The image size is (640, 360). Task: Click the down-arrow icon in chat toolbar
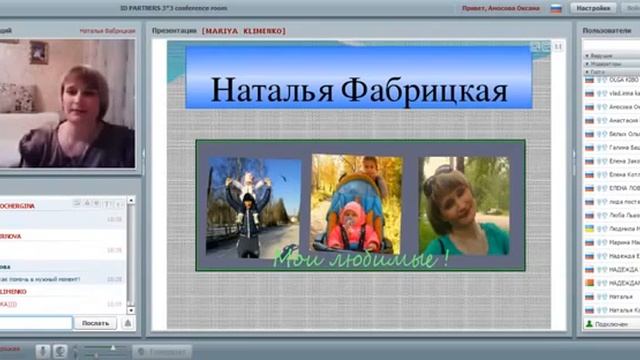point(97,203)
